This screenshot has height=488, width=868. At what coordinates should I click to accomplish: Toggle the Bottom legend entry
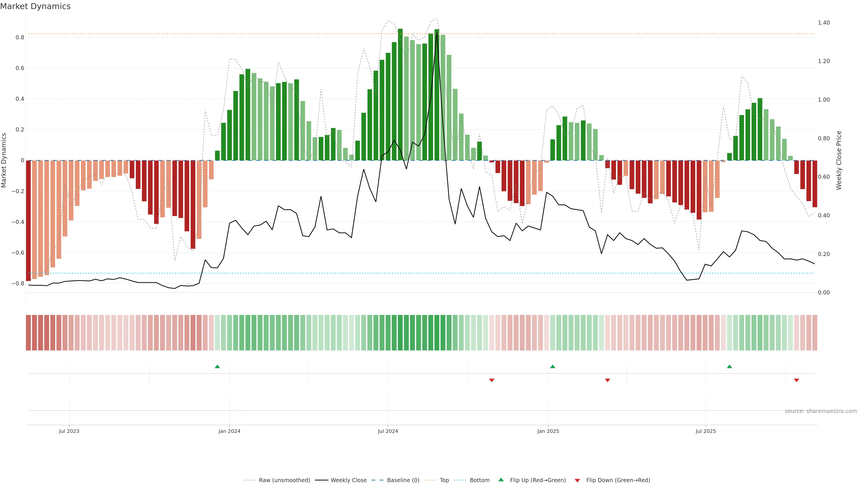click(479, 480)
